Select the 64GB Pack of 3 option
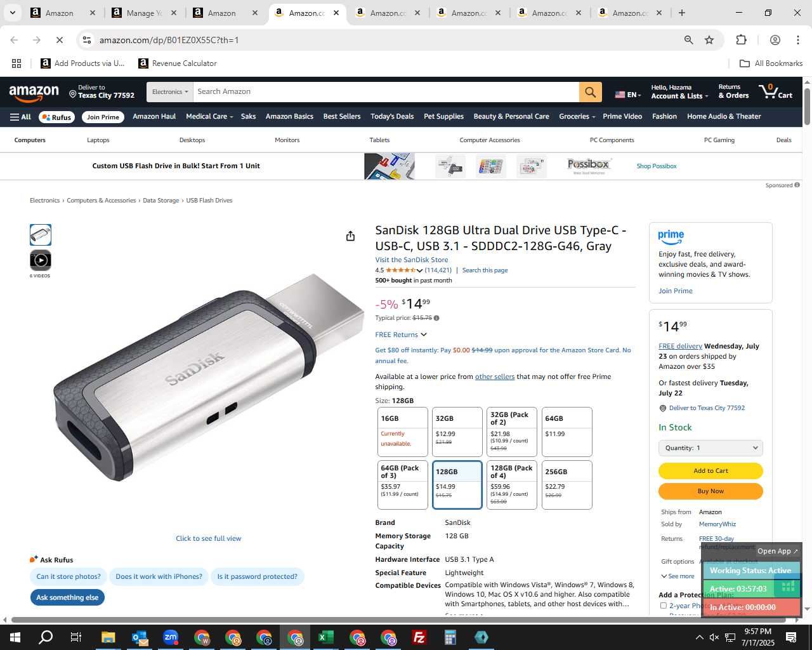The width and height of the screenshot is (812, 650). click(402, 485)
